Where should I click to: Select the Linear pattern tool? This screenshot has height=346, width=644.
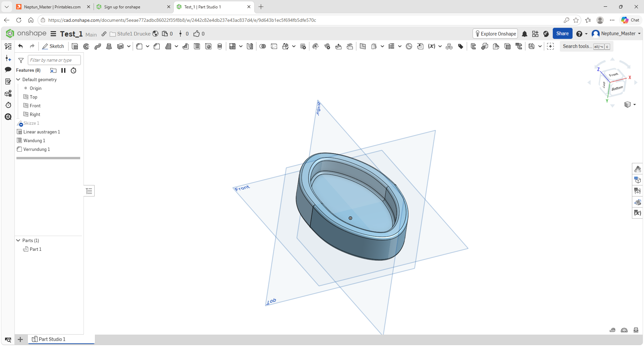[232, 46]
